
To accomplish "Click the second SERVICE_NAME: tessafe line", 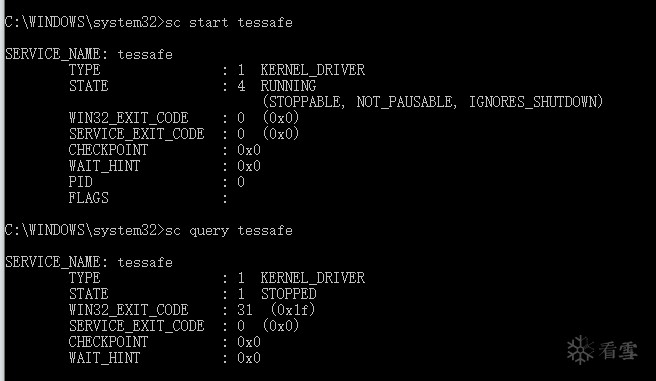I will point(89,262).
